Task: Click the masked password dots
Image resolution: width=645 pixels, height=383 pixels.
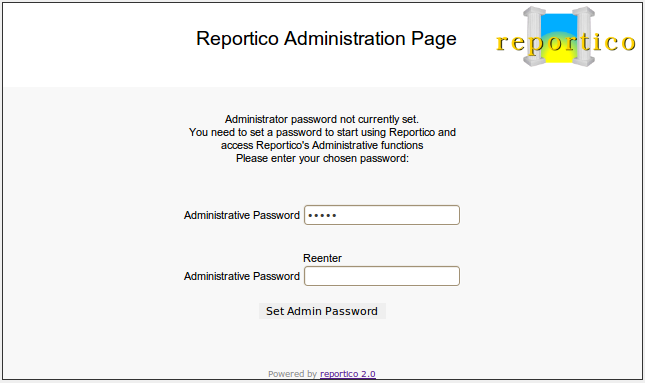Action: click(x=322, y=215)
